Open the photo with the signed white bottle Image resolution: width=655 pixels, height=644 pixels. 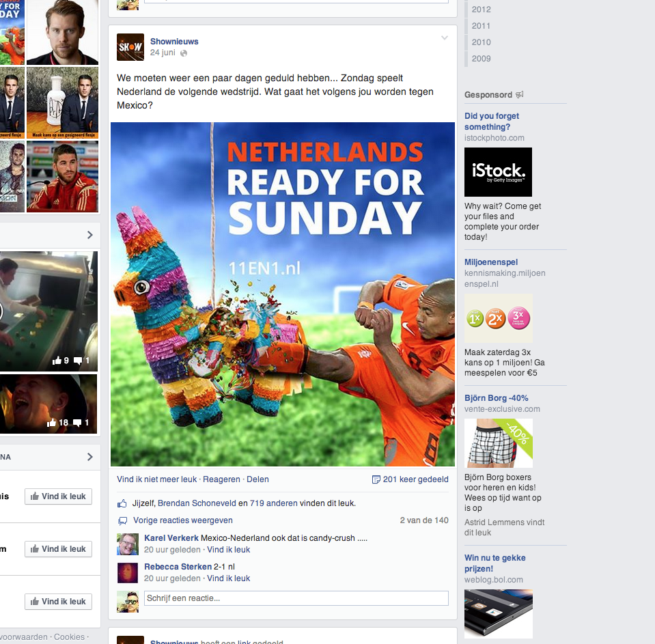[62, 102]
